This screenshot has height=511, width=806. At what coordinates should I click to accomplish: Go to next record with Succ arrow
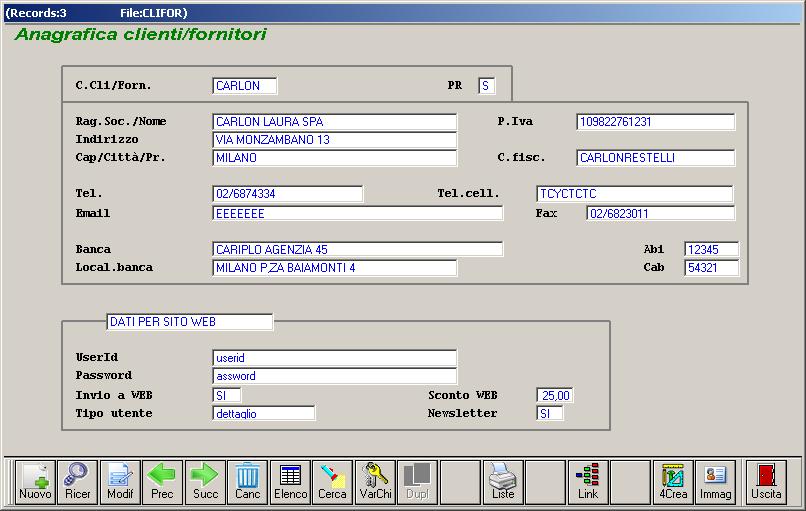[205, 482]
